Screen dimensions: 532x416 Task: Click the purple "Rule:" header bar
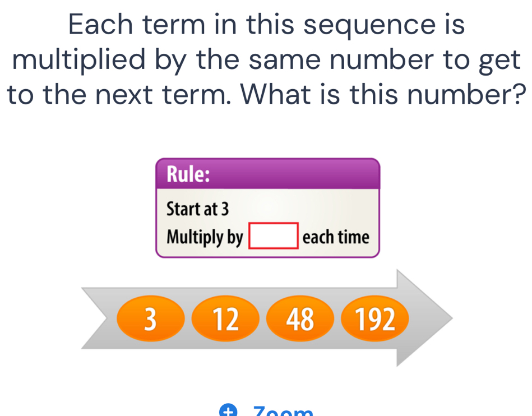pyautogui.click(x=267, y=174)
